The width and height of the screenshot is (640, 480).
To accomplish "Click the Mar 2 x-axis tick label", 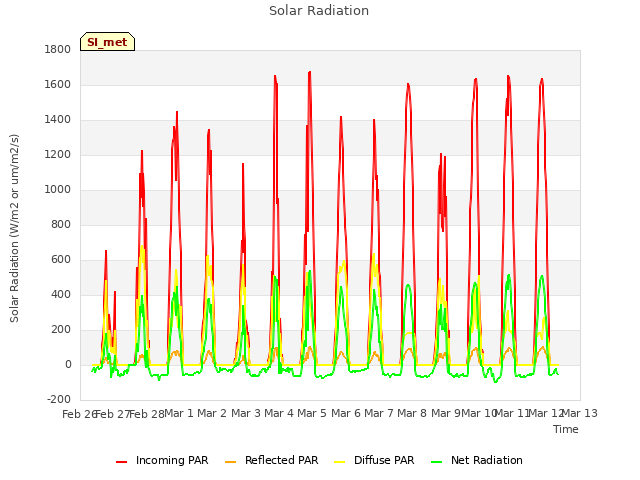I will point(212,413).
